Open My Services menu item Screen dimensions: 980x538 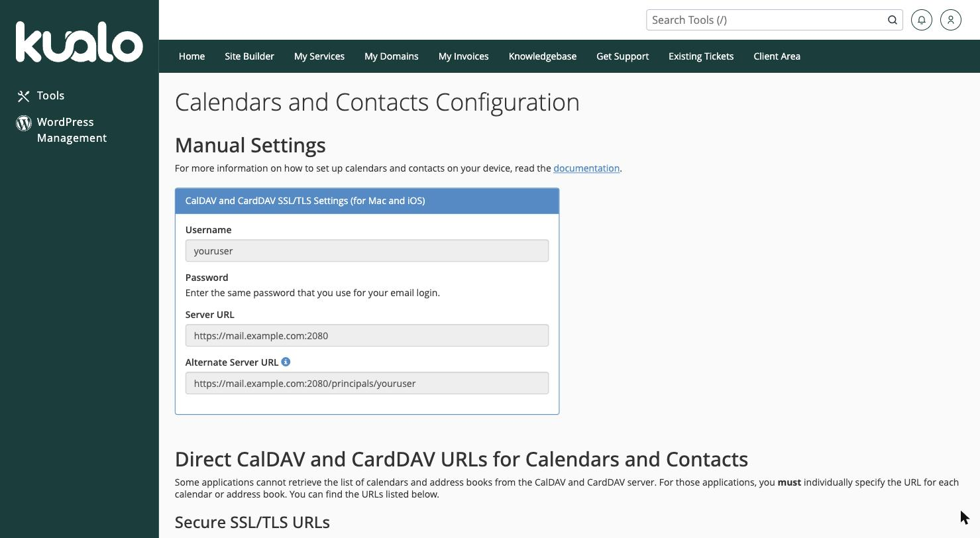(x=319, y=56)
